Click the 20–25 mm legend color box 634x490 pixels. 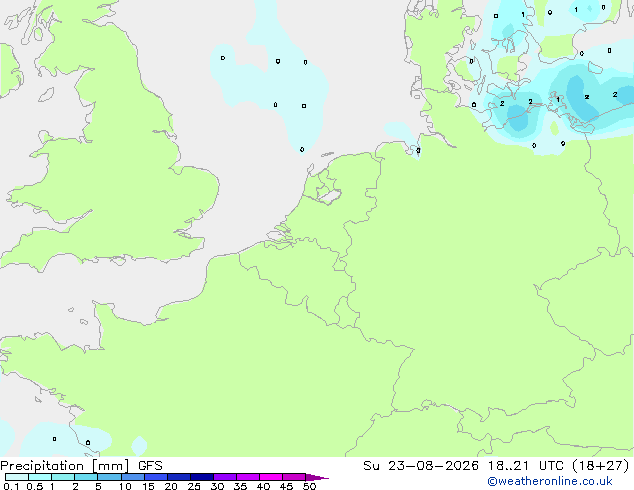(x=179, y=477)
